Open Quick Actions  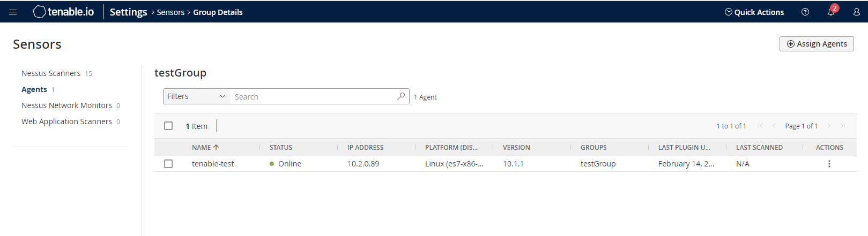coord(754,12)
